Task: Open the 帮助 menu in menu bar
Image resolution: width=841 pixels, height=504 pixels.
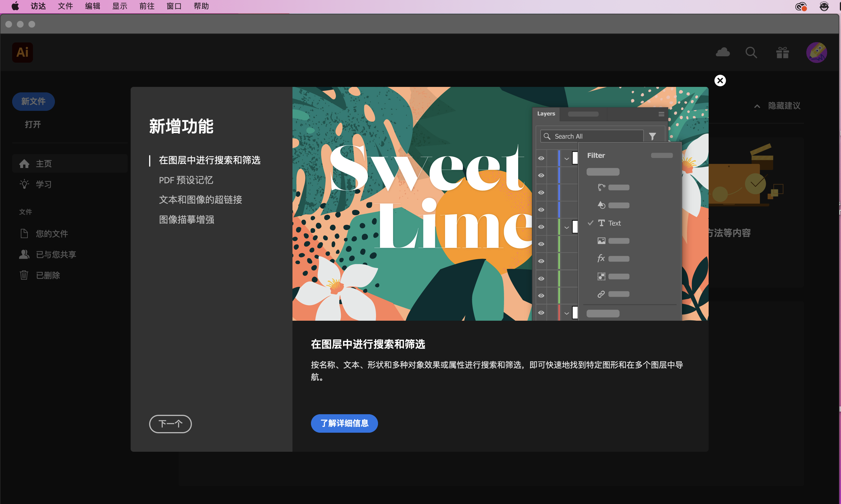Action: tap(201, 6)
